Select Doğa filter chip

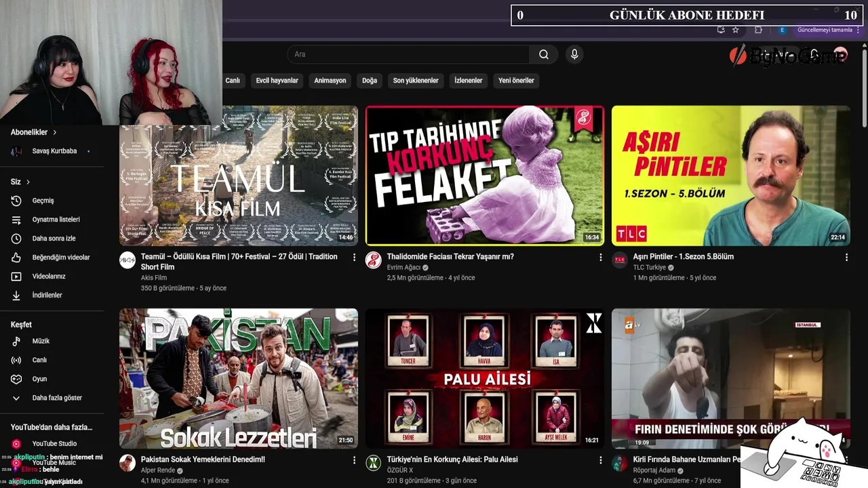pos(370,81)
